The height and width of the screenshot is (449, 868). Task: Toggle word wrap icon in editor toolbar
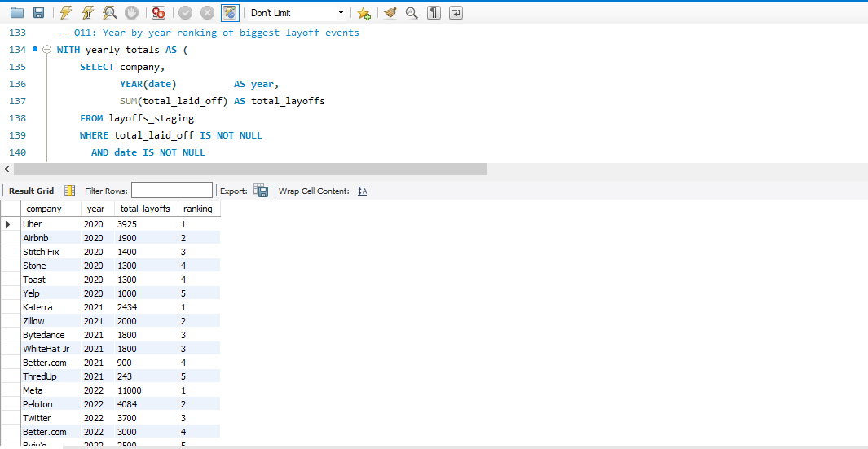click(456, 13)
